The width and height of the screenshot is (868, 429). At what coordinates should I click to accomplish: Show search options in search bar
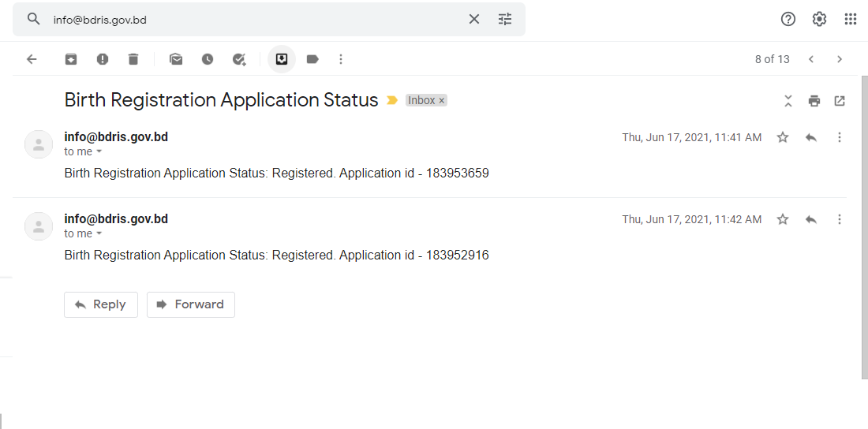pyautogui.click(x=505, y=19)
